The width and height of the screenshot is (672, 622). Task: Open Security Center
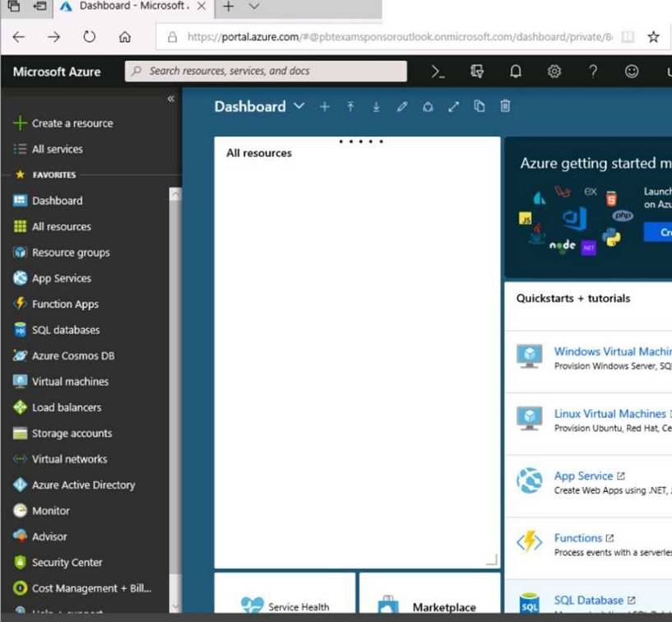[x=58, y=563]
